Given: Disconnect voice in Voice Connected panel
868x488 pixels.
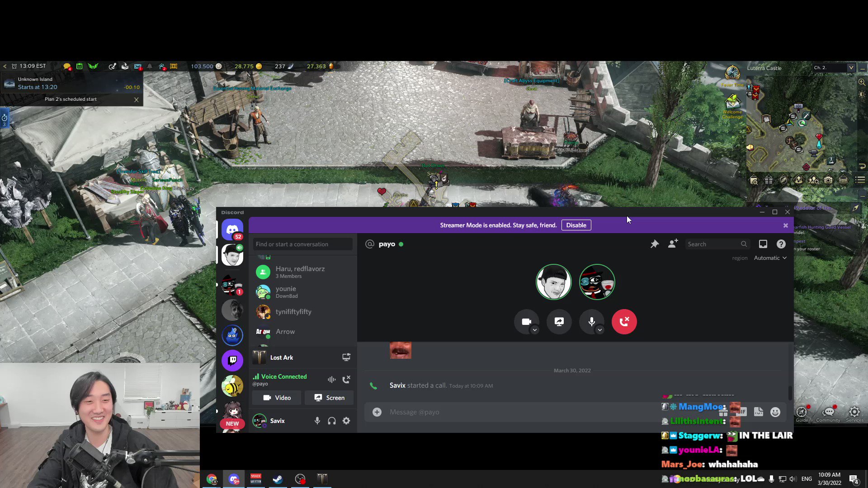Looking at the screenshot, I should (x=346, y=380).
